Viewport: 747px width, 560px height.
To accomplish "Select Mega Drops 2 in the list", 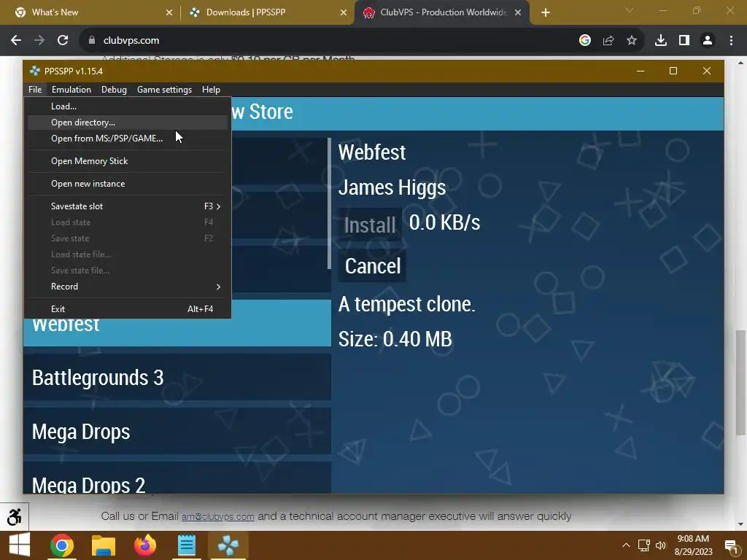I will point(177,478).
